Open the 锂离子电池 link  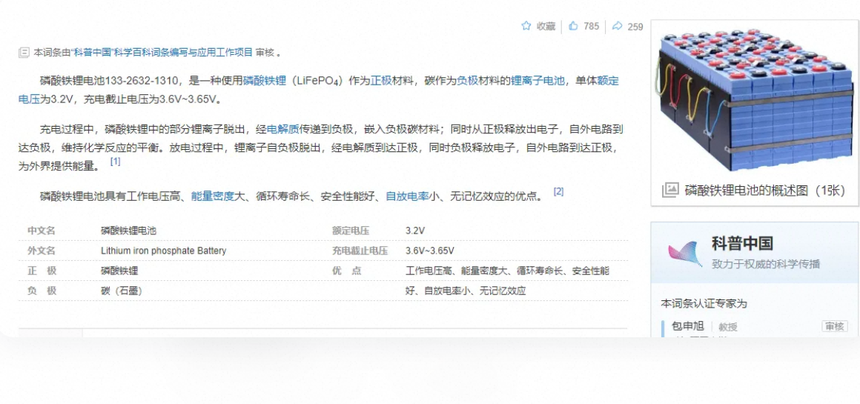tap(538, 81)
